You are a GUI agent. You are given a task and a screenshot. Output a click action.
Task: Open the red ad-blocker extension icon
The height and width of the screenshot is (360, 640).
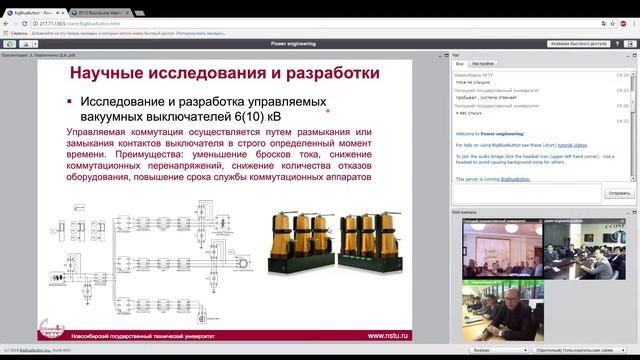623,24
